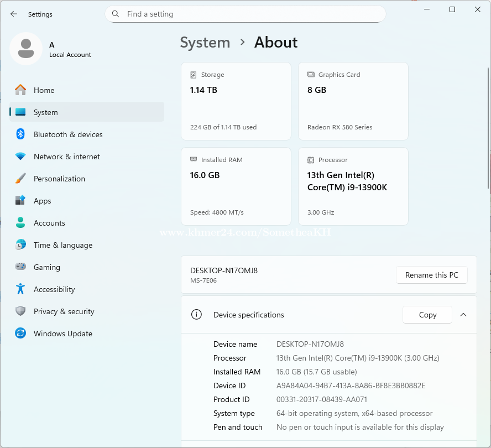Viewport: 491px width, 448px height.
Task: Open Bluetooth & devices settings
Action: coord(67,134)
